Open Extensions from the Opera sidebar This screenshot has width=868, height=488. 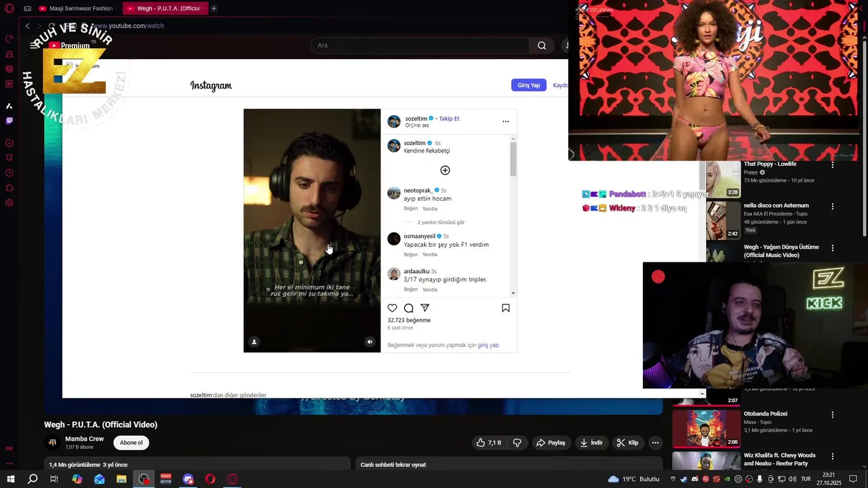(9, 188)
